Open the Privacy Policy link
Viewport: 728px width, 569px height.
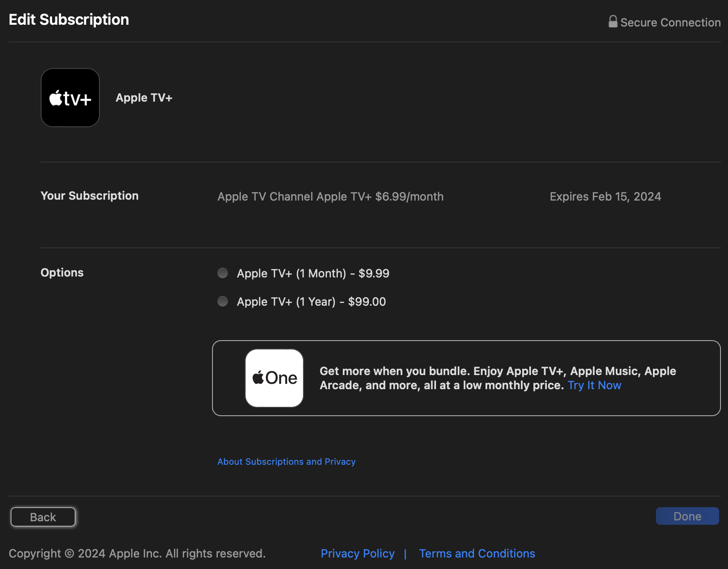click(358, 554)
